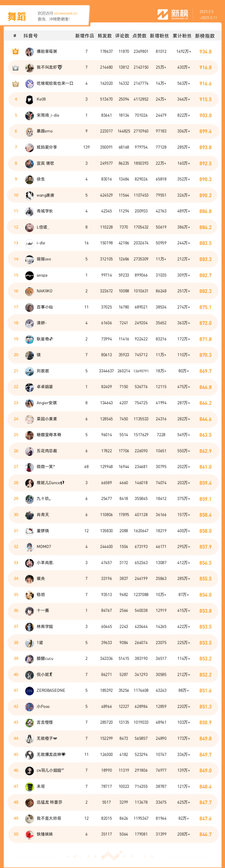Screen dimensions: 225x868
Task: Click the bronze crown icon for rank three
Action: point(15,84)
